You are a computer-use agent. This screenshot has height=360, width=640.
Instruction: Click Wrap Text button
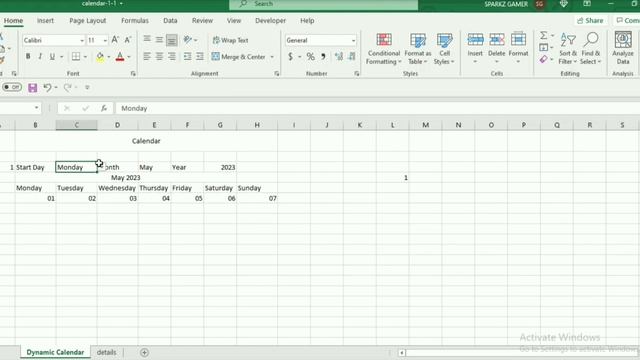tap(231, 40)
